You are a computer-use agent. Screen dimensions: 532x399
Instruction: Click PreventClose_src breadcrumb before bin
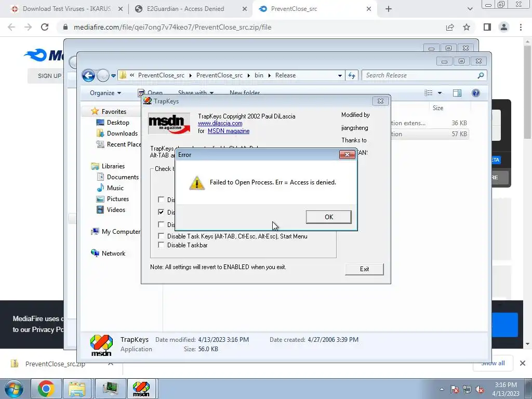219,75
